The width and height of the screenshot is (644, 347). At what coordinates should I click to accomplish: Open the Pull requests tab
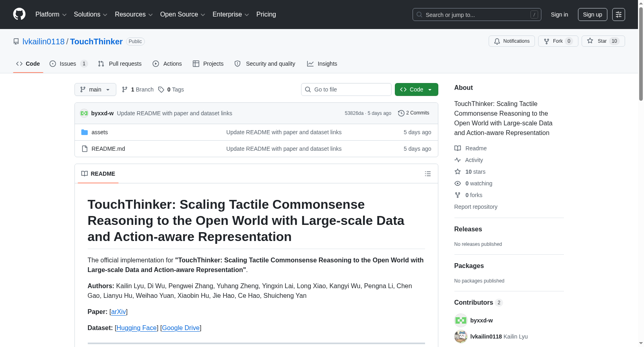(120, 64)
